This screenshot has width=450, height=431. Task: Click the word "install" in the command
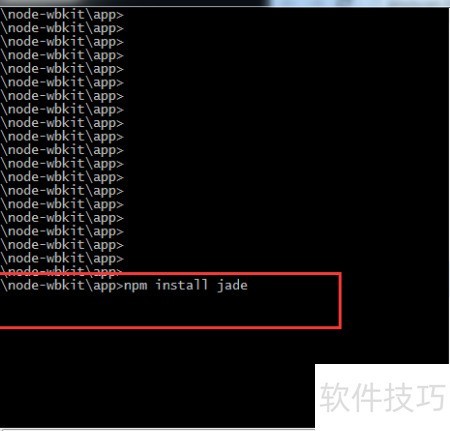182,285
